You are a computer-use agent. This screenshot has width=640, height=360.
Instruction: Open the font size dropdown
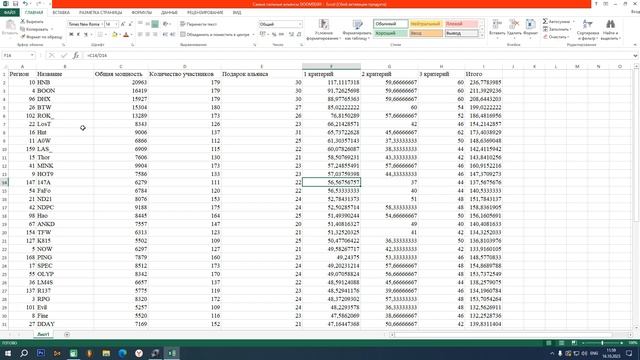pos(116,24)
